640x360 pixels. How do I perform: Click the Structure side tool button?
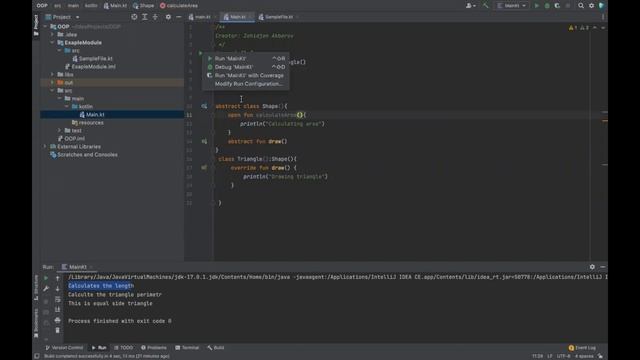click(36, 287)
